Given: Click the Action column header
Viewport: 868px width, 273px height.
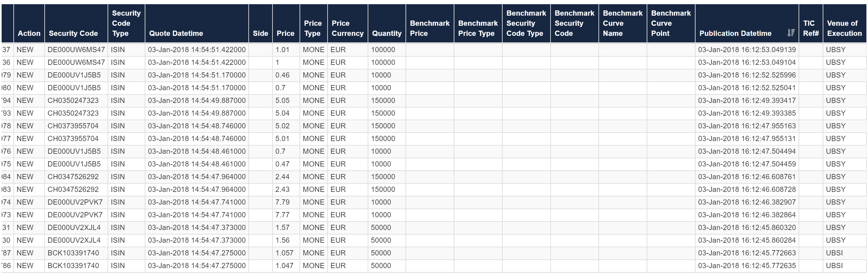Looking at the screenshot, I should (29, 23).
